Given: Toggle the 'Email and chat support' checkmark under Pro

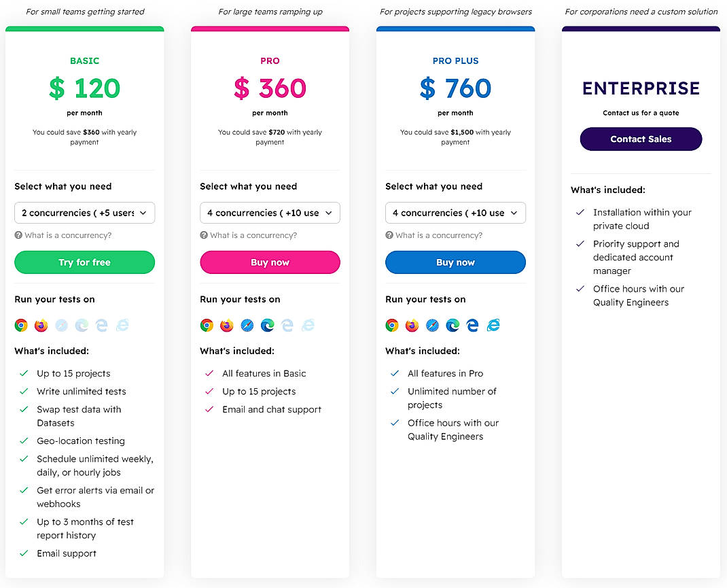Looking at the screenshot, I should coord(209,409).
